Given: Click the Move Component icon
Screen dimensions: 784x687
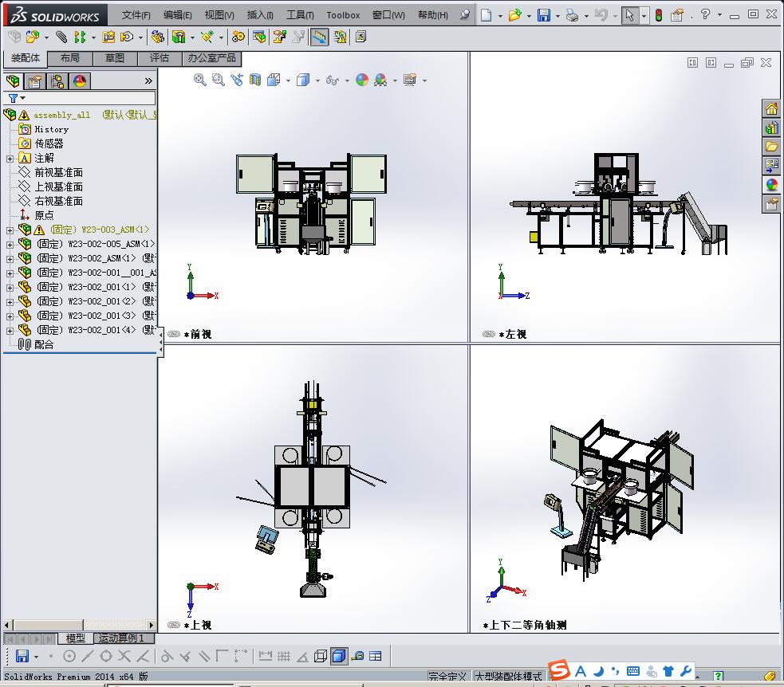Looking at the screenshot, I should click(127, 37).
